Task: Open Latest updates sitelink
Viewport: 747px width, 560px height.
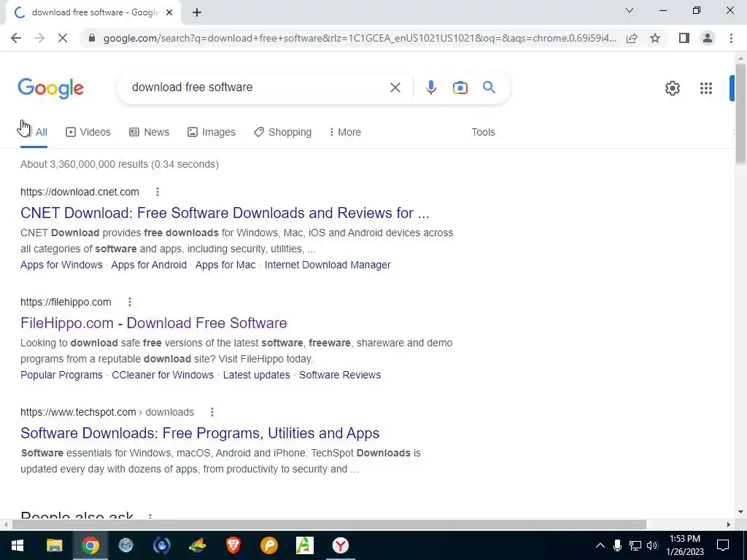Action: (x=256, y=375)
